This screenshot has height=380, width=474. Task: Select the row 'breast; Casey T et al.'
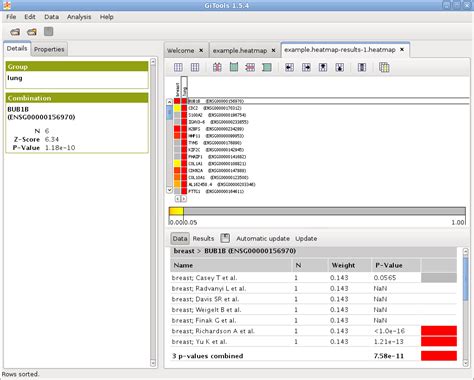[x=313, y=278]
